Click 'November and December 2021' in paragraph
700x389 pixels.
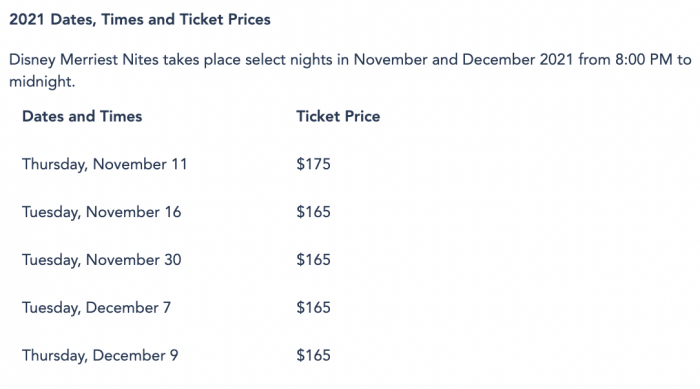click(x=463, y=60)
